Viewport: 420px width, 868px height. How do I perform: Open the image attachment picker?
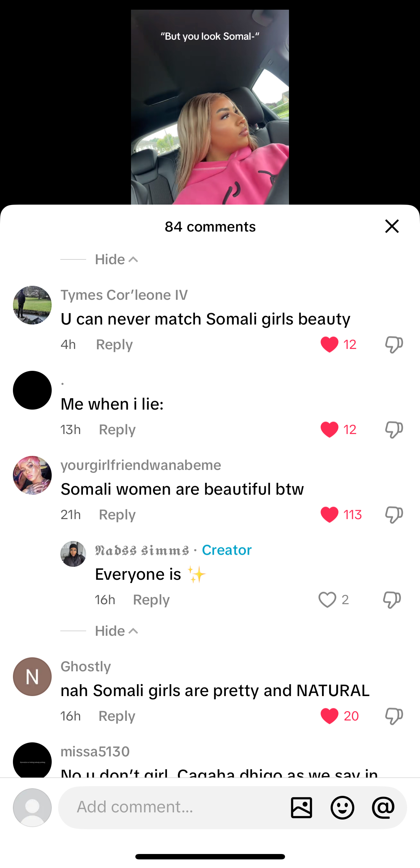(x=301, y=808)
